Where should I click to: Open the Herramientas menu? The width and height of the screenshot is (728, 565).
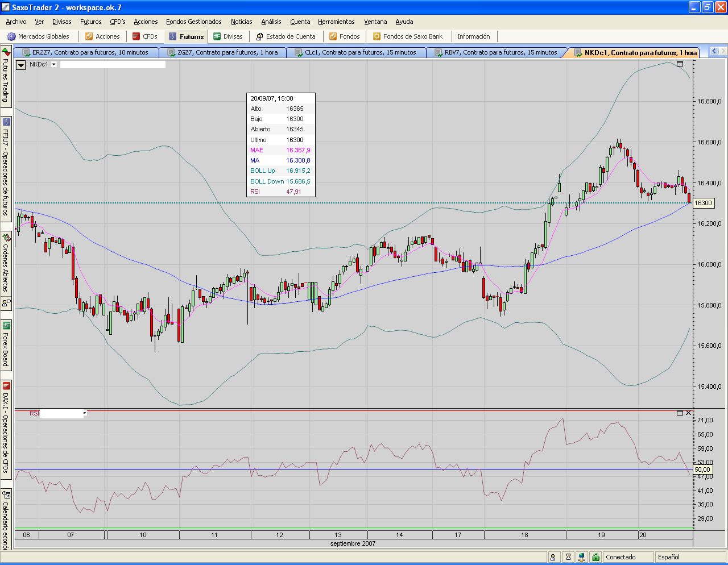click(336, 22)
